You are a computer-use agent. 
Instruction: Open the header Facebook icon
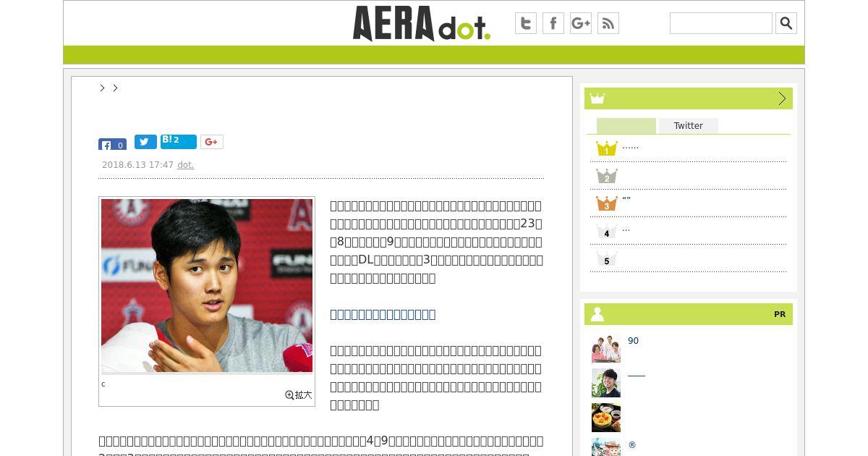tap(553, 23)
